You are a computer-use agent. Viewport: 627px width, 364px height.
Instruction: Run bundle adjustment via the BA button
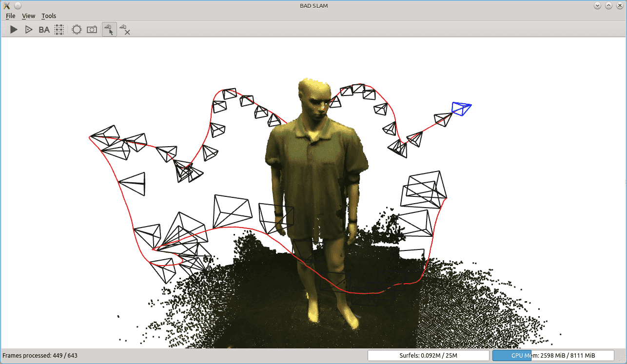tap(44, 30)
